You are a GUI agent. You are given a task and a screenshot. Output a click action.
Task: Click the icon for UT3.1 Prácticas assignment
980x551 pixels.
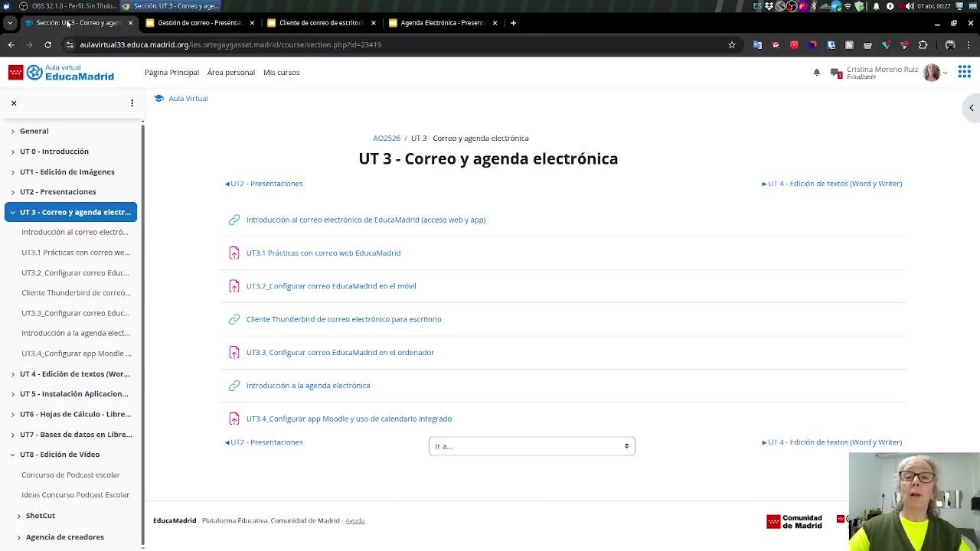234,253
